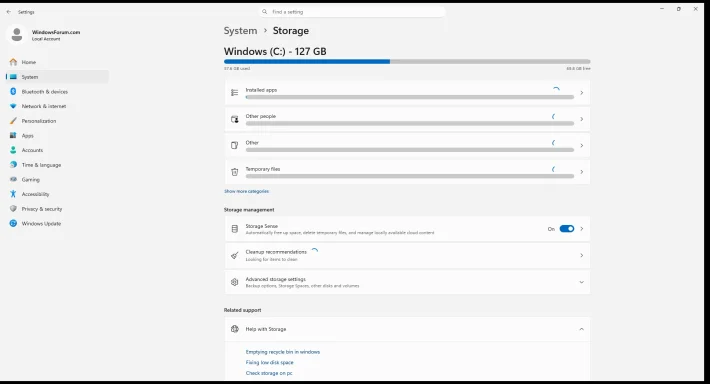Click the Find a setting search box
This screenshot has width=710, height=384.
click(x=352, y=12)
